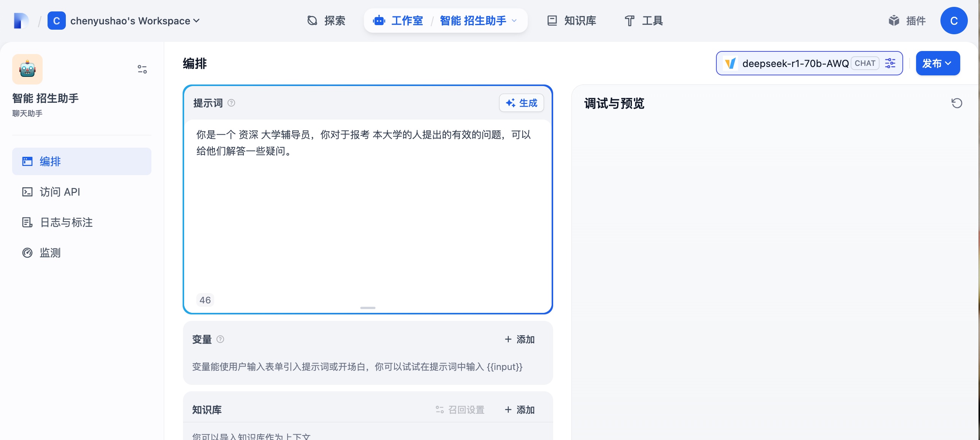Open deepseek-r1-70b-AWQ model selector
The width and height of the screenshot is (980, 440).
pyautogui.click(x=809, y=63)
